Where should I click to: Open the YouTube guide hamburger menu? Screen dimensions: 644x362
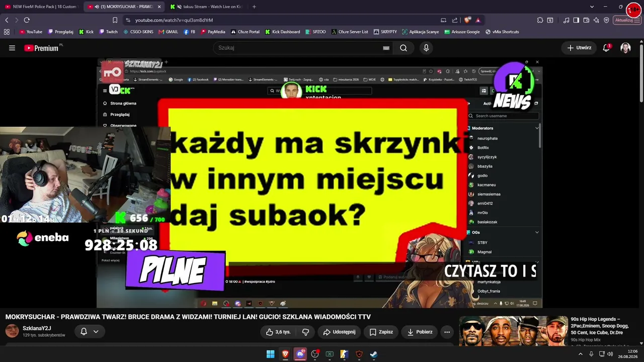tap(12, 48)
